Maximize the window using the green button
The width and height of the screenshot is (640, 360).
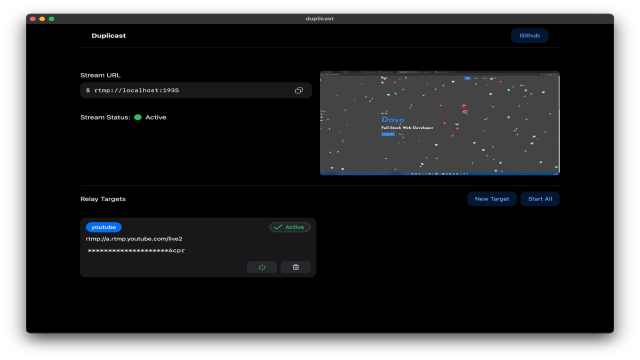coord(51,19)
